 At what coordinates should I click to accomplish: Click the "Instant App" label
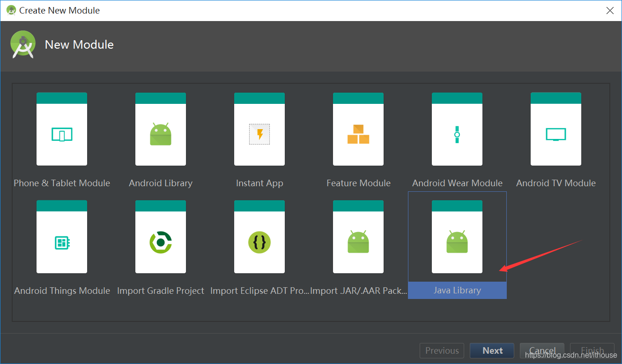pyautogui.click(x=259, y=183)
